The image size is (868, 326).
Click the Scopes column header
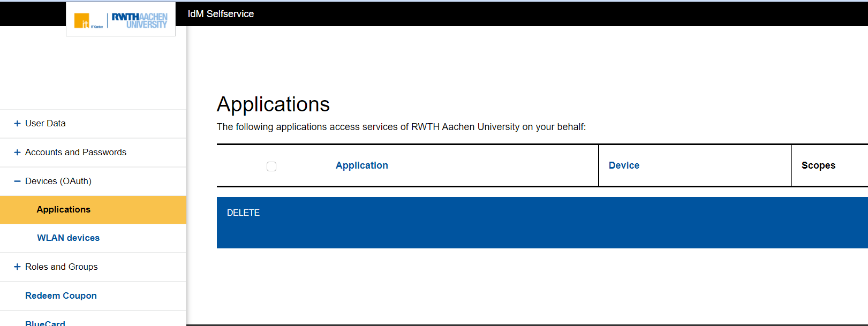[818, 166]
